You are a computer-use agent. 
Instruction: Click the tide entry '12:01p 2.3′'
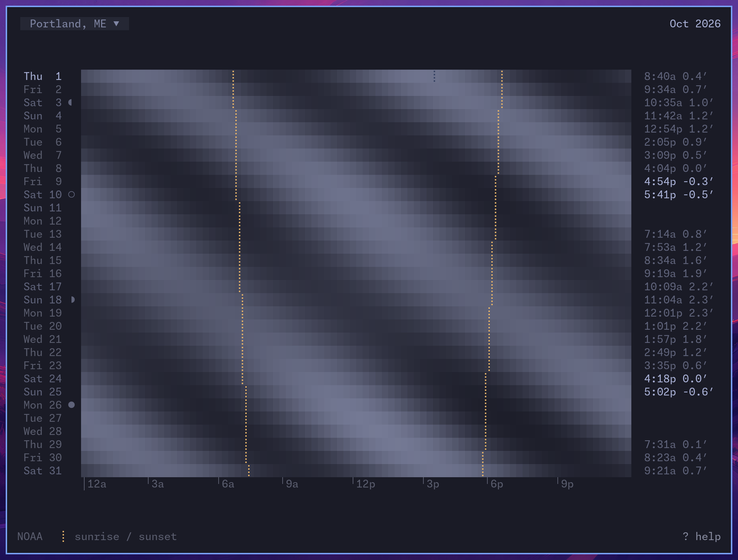[x=679, y=313]
